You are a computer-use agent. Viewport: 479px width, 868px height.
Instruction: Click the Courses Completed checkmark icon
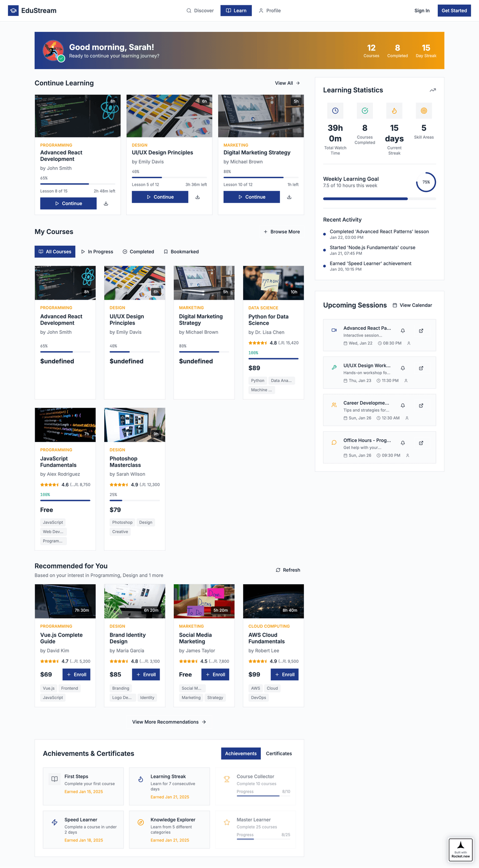tap(365, 110)
